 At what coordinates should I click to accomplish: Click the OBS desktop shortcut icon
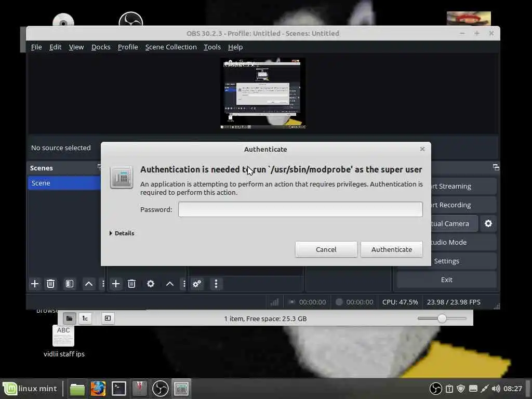130,19
